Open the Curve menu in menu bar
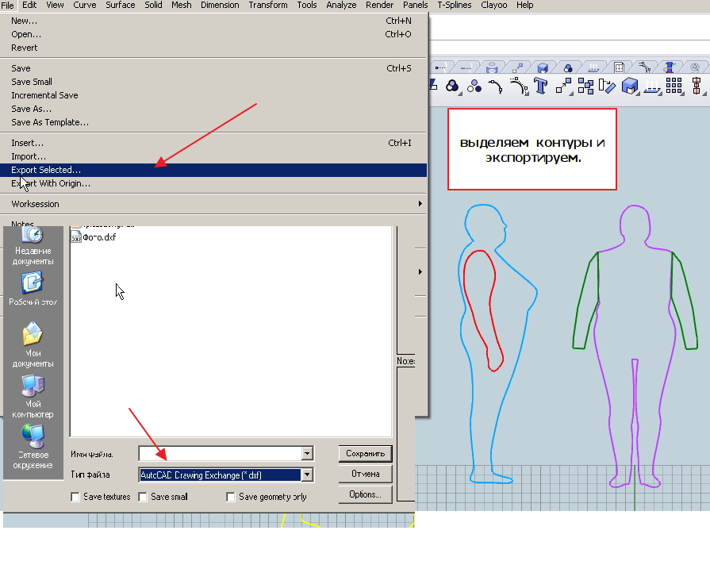The image size is (710, 588). [84, 5]
